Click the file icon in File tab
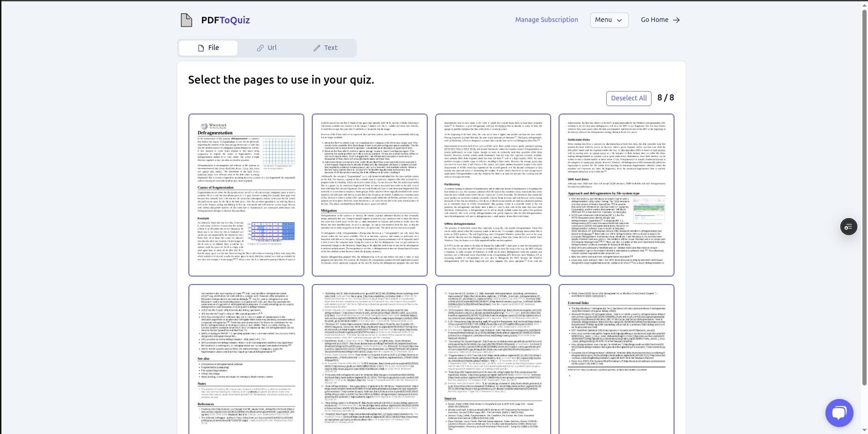Image resolution: width=868 pixels, height=434 pixels. coord(201,48)
